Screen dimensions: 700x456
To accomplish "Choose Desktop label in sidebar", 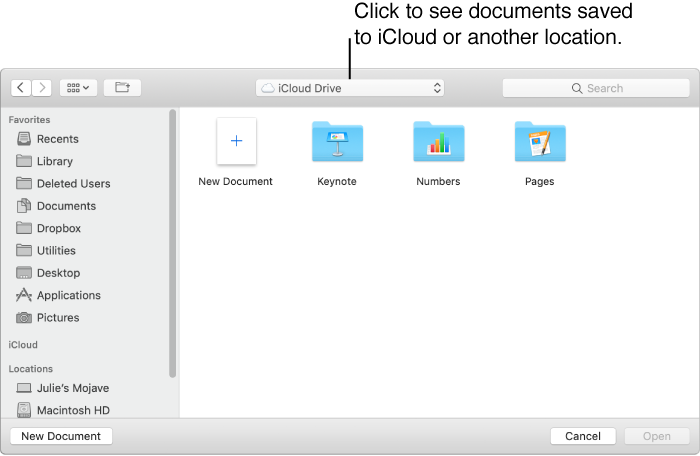I will pos(58,273).
